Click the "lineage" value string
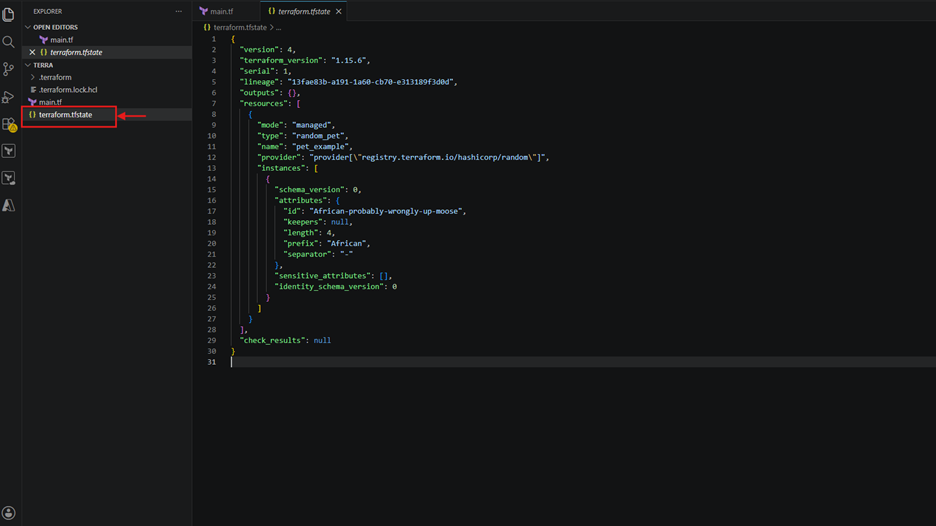 click(x=370, y=82)
